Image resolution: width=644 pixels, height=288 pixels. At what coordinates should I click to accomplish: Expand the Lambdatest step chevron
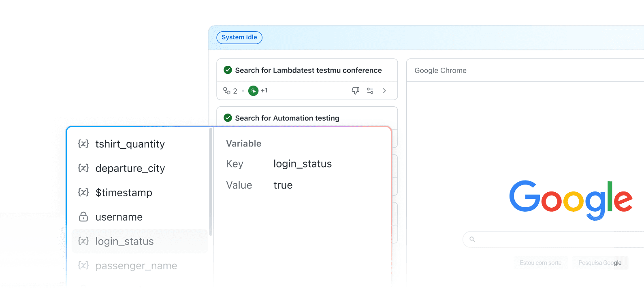(x=384, y=90)
